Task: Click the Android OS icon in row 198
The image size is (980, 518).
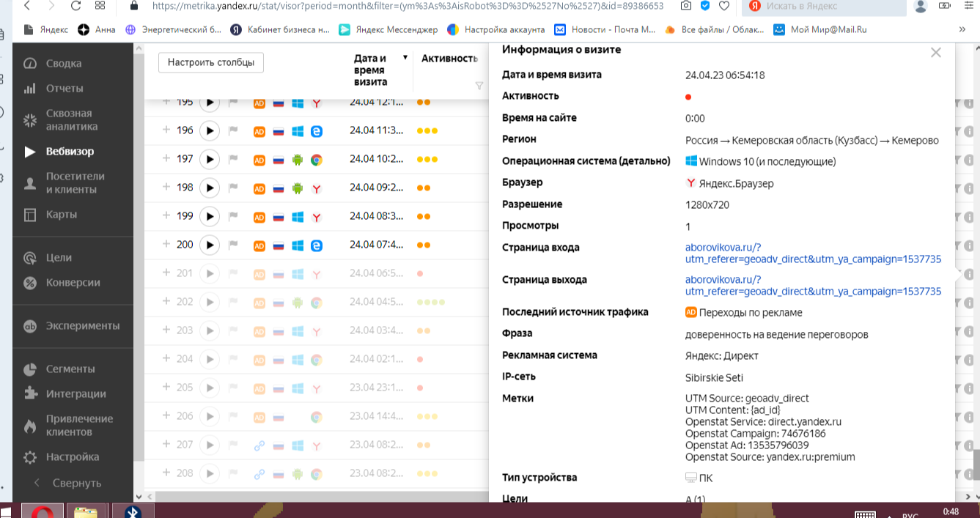Action: click(297, 188)
